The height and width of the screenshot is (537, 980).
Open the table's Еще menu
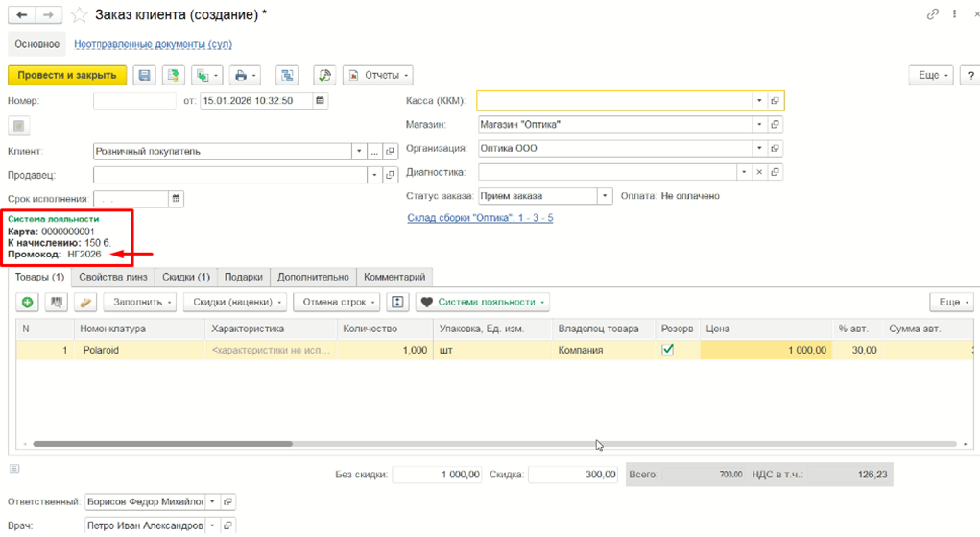click(x=952, y=303)
